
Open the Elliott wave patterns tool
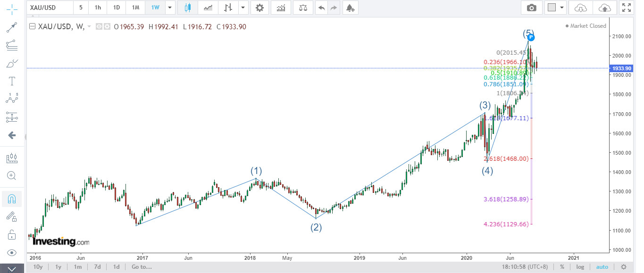pyautogui.click(x=12, y=99)
